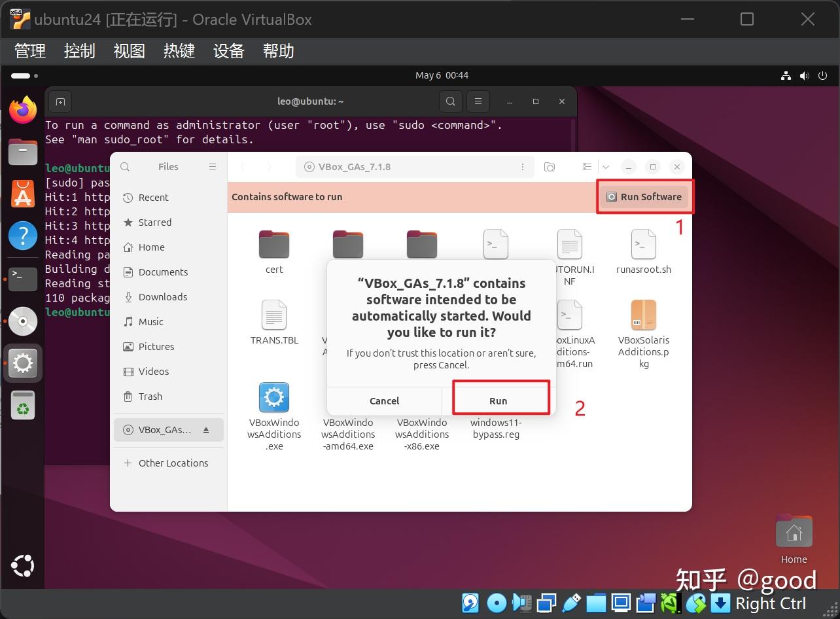Click the search icon in the Files sidebar header
Viewport: 840px width, 619px height.
(x=124, y=166)
